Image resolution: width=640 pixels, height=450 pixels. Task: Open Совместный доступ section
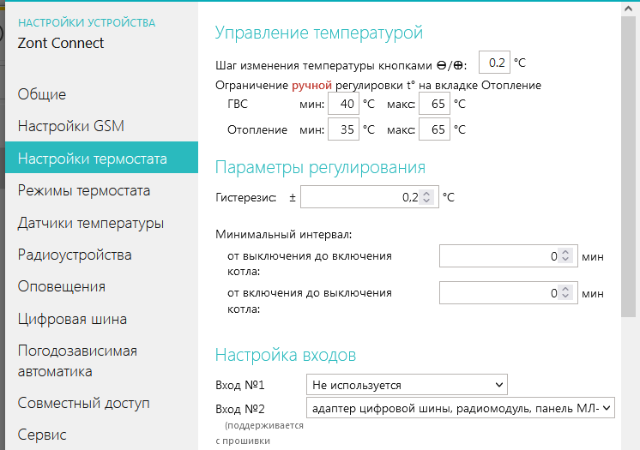[x=84, y=403]
